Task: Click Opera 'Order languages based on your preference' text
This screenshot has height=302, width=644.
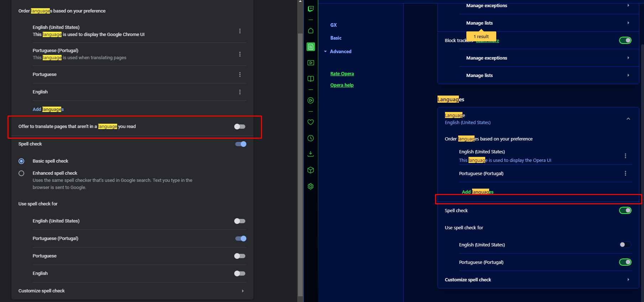Action: coord(489,139)
